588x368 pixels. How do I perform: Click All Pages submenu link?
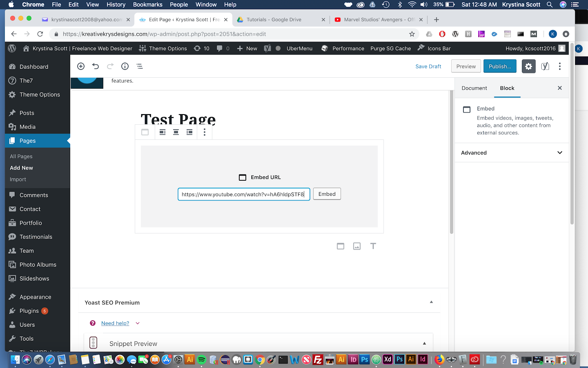point(21,156)
